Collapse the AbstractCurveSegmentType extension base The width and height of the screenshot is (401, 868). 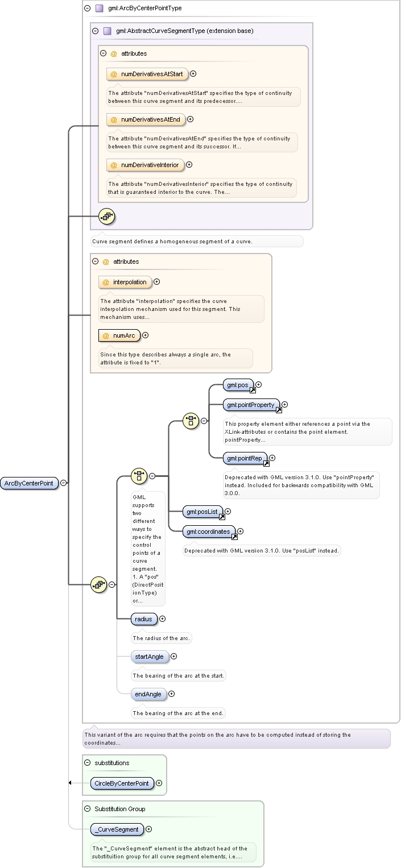pyautogui.click(x=95, y=31)
